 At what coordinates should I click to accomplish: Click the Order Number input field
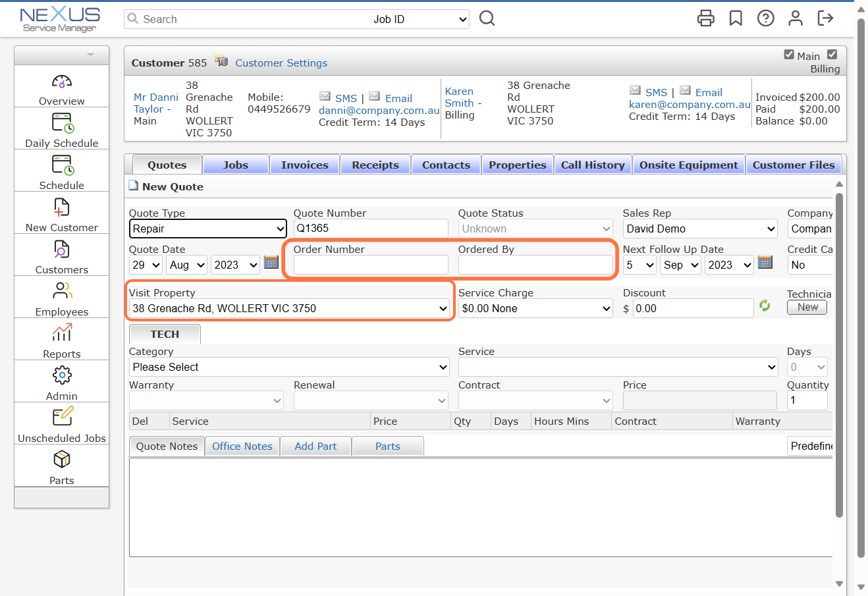point(371,265)
